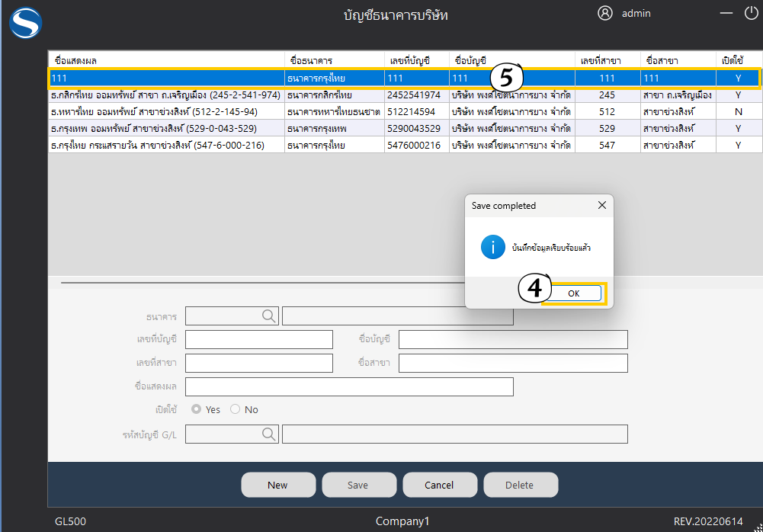Click the admin user profile icon

point(605,13)
